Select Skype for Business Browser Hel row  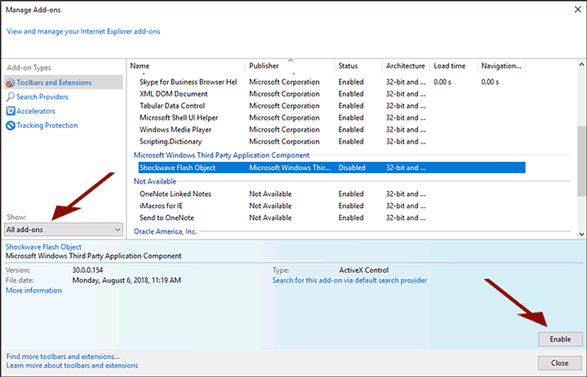tap(331, 82)
